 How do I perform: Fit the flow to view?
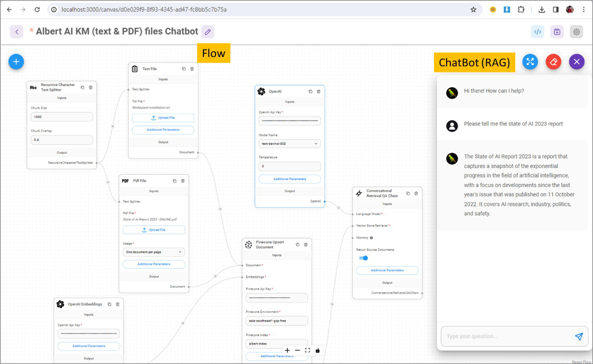tap(308, 350)
